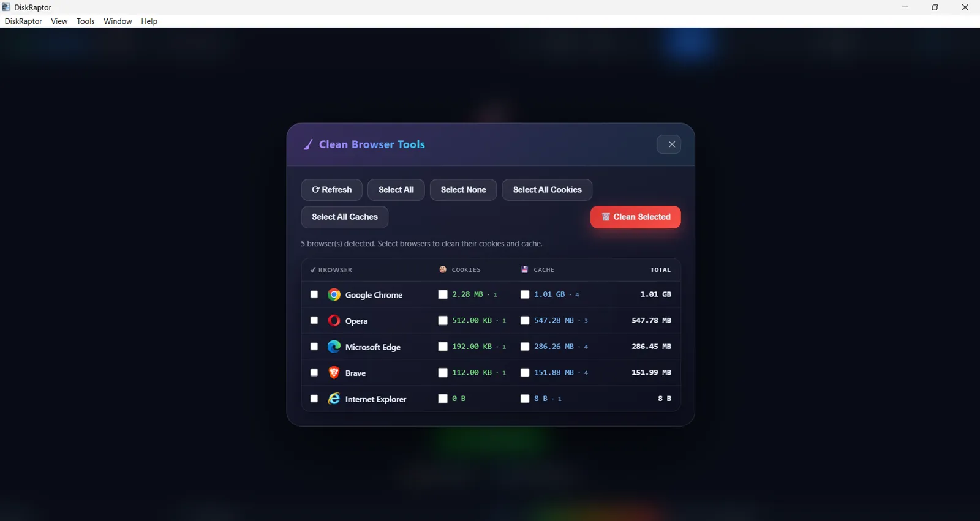Screen dimensions: 980x521
Task: Click the Internet Explorer name label
Action: coord(375,399)
